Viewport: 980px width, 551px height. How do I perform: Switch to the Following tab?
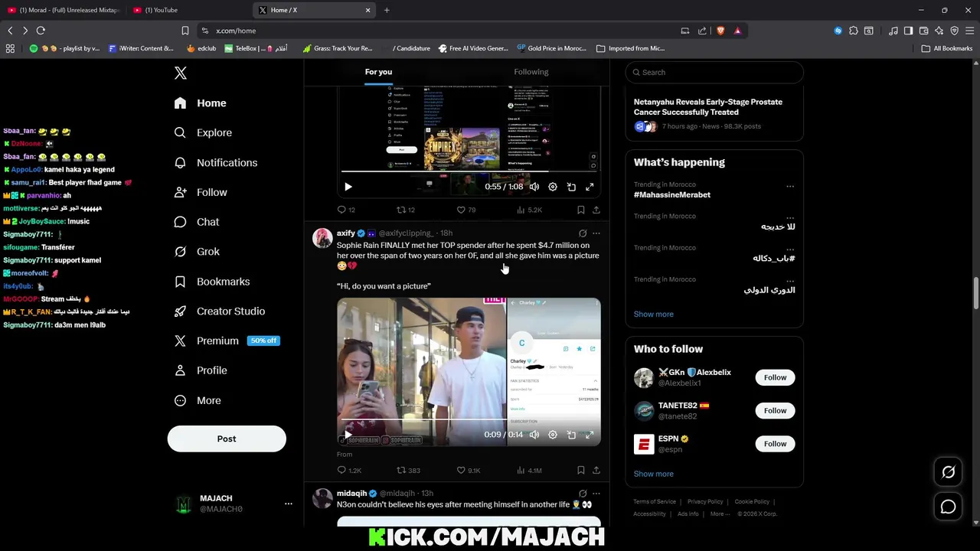531,72
